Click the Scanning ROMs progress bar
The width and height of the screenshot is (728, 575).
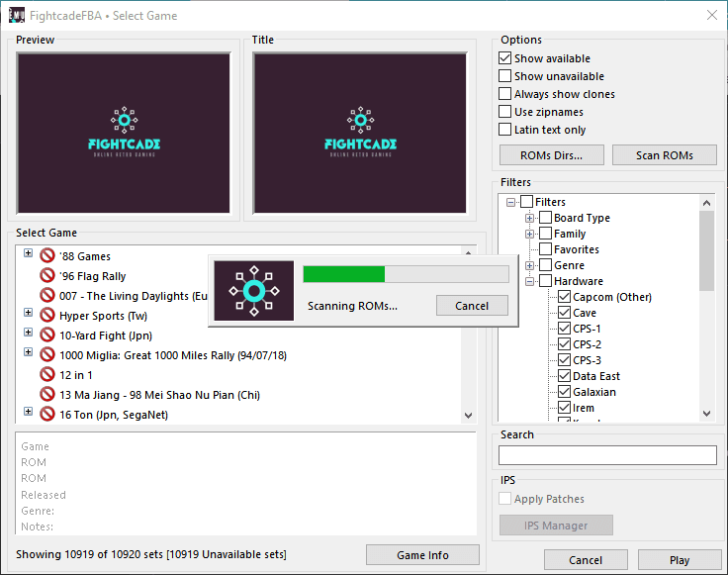click(406, 274)
